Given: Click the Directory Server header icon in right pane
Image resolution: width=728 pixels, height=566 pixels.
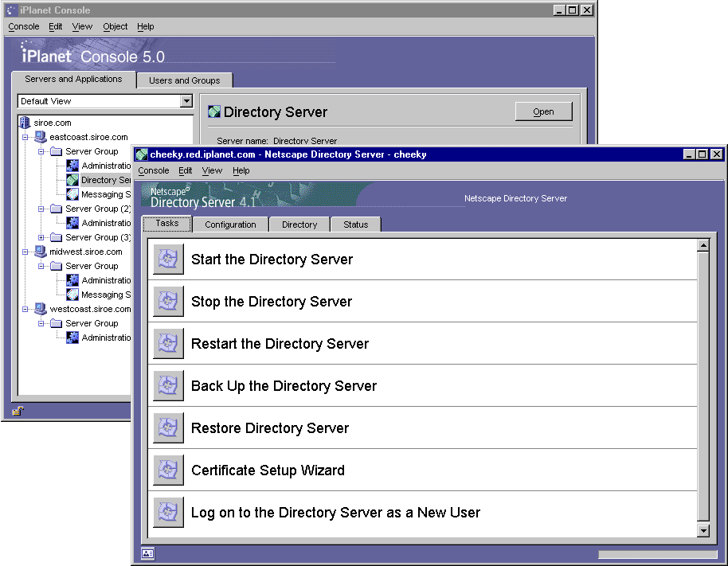Looking at the screenshot, I should (x=214, y=111).
